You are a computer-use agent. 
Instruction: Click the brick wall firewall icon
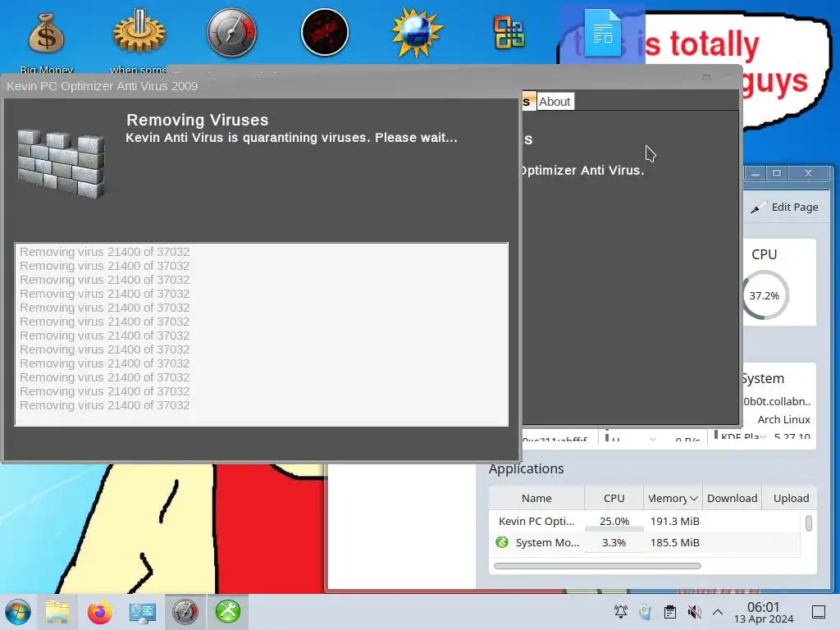(61, 163)
